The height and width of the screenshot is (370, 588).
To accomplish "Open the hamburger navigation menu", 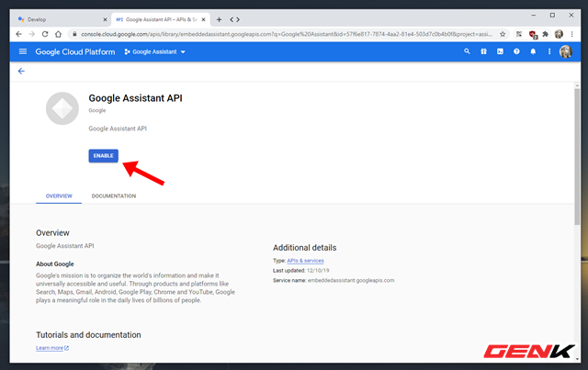I will tap(23, 51).
